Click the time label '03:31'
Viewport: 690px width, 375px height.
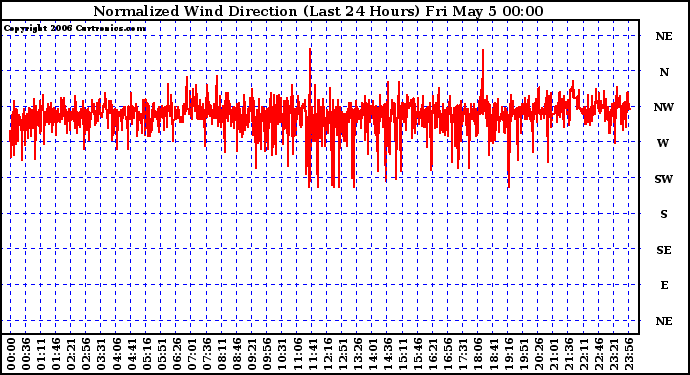pos(101,354)
